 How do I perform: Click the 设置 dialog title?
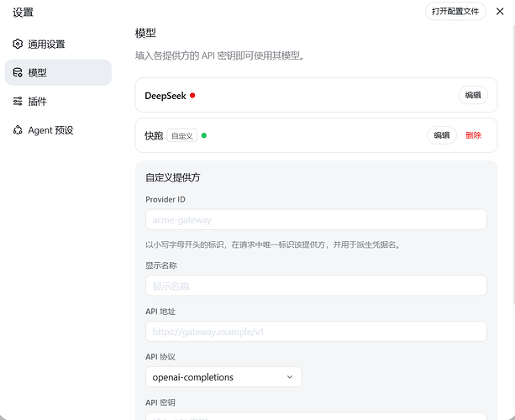pyautogui.click(x=23, y=13)
